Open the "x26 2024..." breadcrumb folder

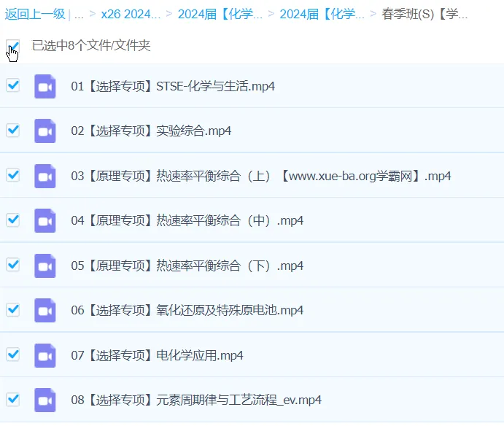tap(130, 14)
